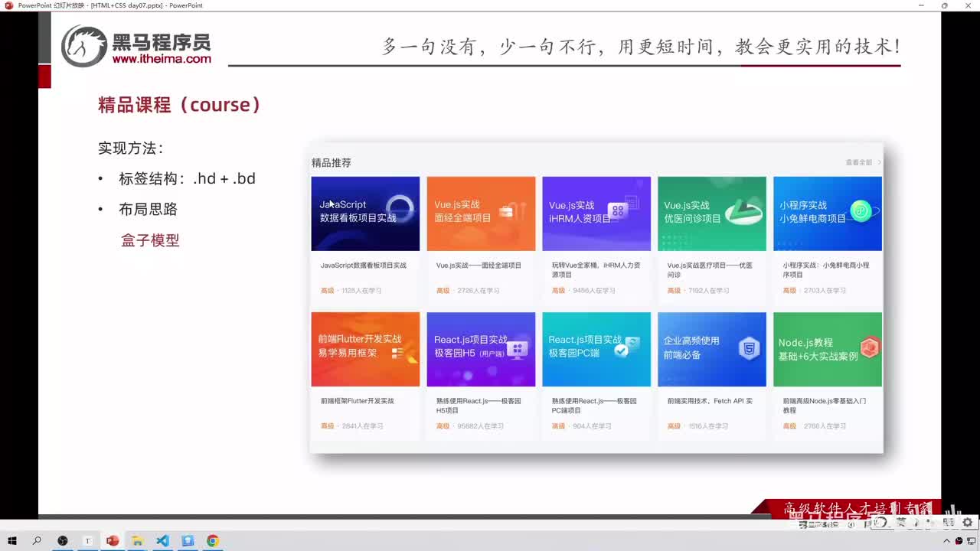The width and height of the screenshot is (980, 551).
Task: Open the React.js 极客园H5 banner
Action: point(481,349)
